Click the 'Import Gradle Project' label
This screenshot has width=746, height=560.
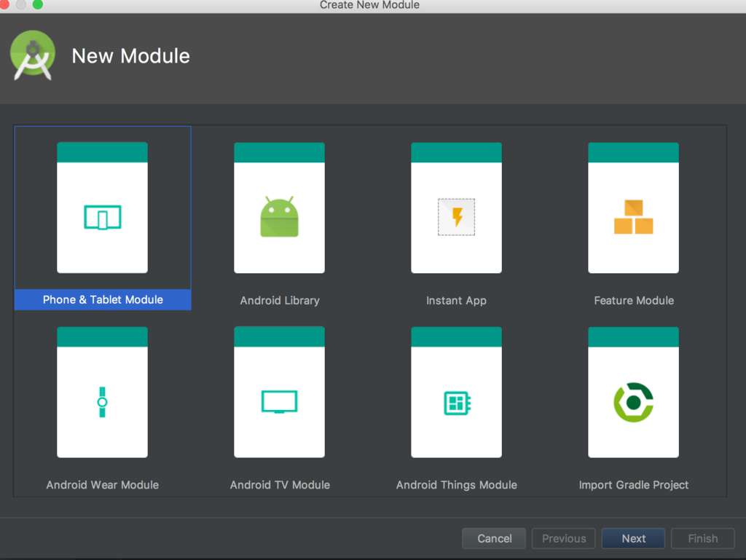click(x=634, y=485)
